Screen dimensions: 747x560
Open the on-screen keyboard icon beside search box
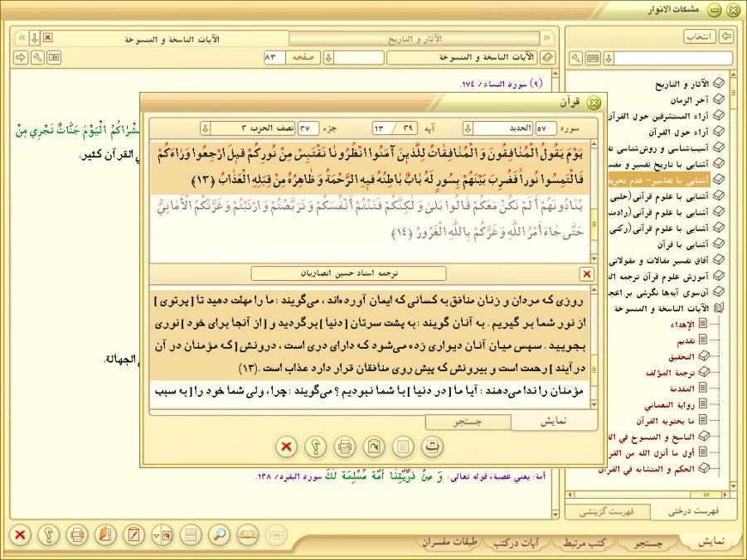[593, 58]
